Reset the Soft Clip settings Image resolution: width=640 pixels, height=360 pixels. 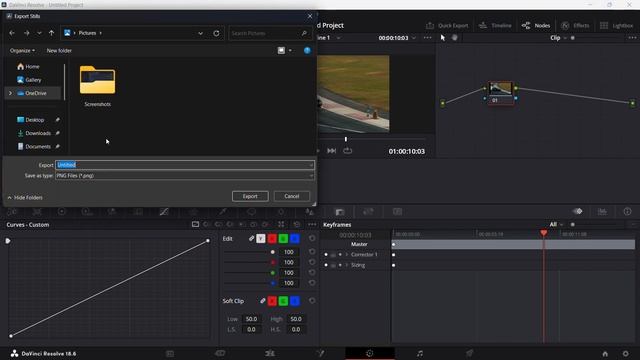tap(312, 301)
